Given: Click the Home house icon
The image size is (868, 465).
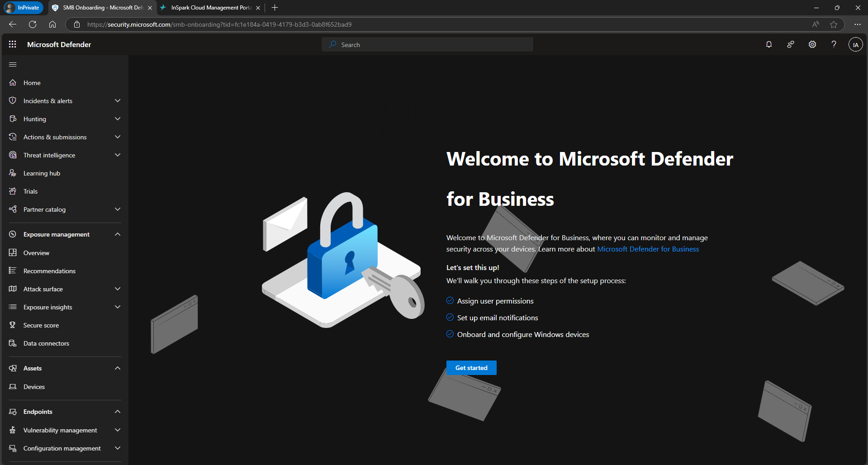Looking at the screenshot, I should tap(13, 82).
